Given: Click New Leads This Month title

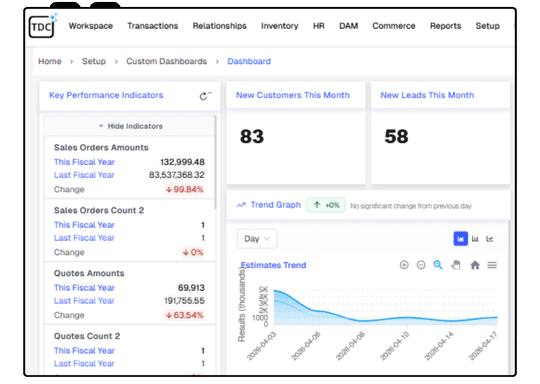Looking at the screenshot, I should (x=427, y=95).
